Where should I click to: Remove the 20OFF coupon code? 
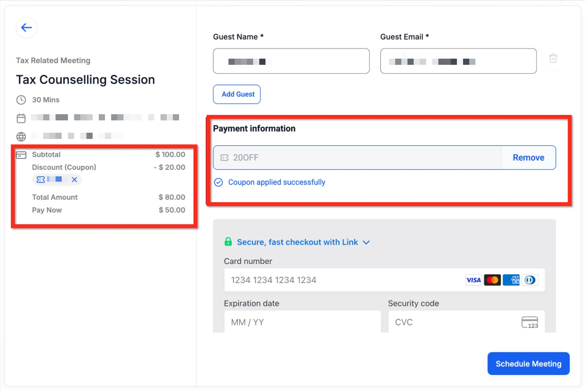[528, 157]
